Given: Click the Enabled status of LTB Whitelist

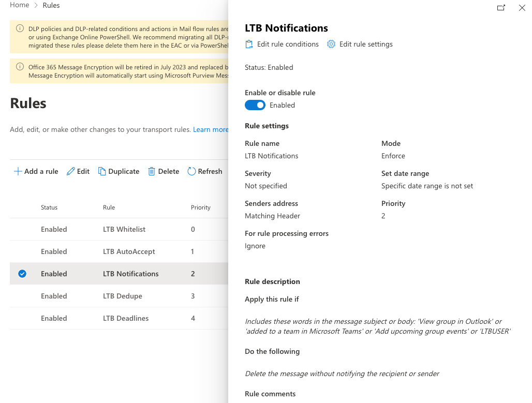Looking at the screenshot, I should point(54,229).
